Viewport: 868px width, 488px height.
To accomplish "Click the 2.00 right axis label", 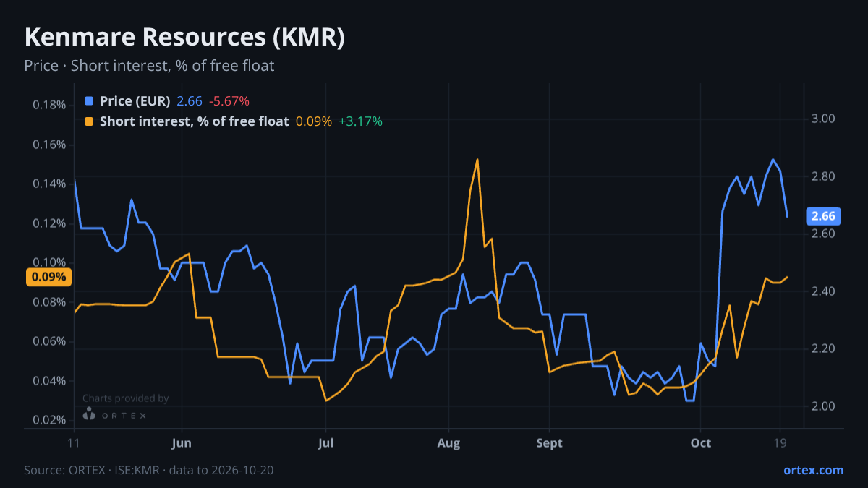I will coord(823,406).
